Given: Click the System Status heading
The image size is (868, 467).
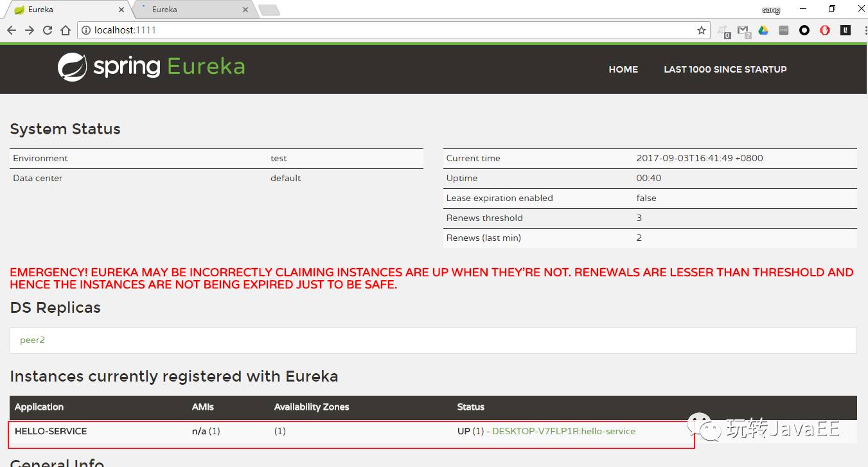Looking at the screenshot, I should click(x=65, y=129).
